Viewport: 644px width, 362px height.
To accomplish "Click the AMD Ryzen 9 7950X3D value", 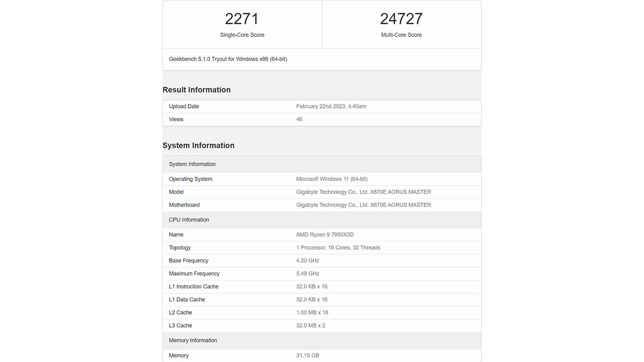I will pyautogui.click(x=325, y=235).
